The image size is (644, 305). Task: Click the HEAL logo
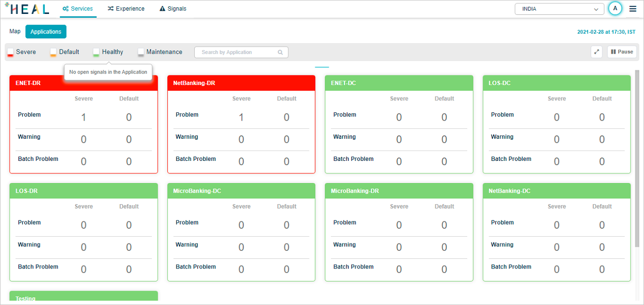27,9
